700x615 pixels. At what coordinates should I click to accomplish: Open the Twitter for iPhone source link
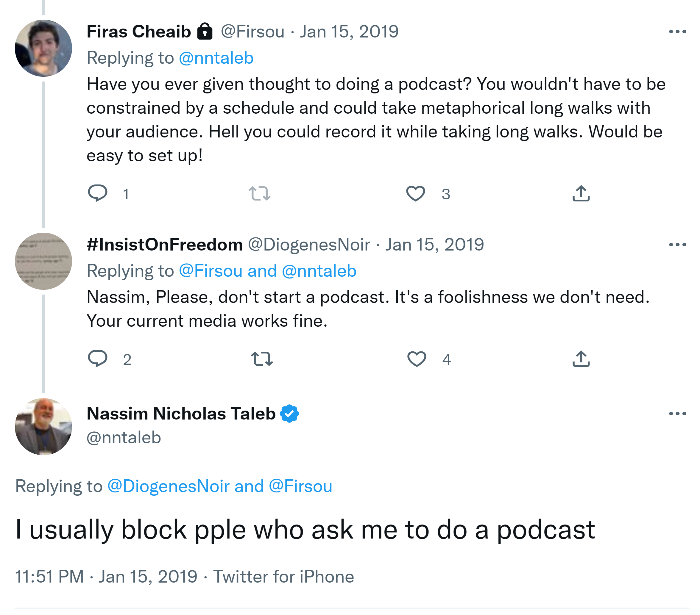pos(283,577)
